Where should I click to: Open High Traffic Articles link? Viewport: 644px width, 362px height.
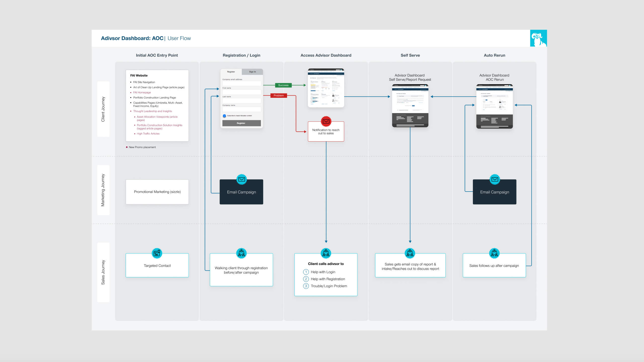148,134
